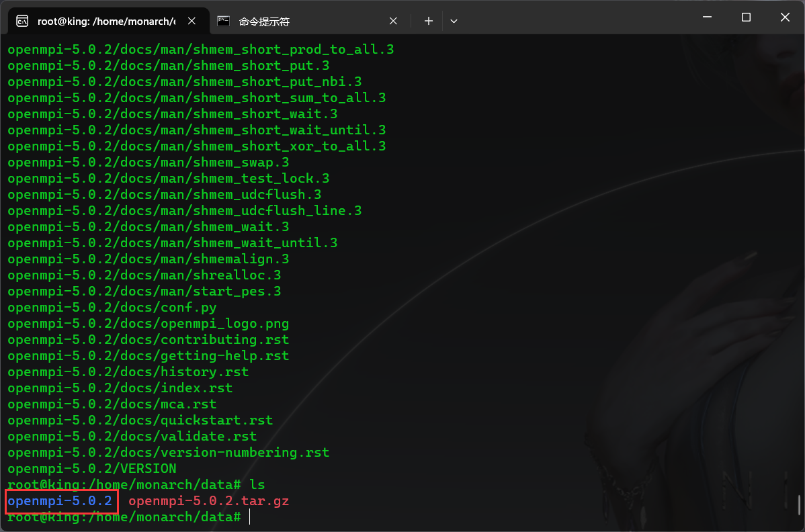Click the line ending in shmem_udcflush_line.3
Image resolution: width=805 pixels, height=532 pixels.
pos(184,210)
